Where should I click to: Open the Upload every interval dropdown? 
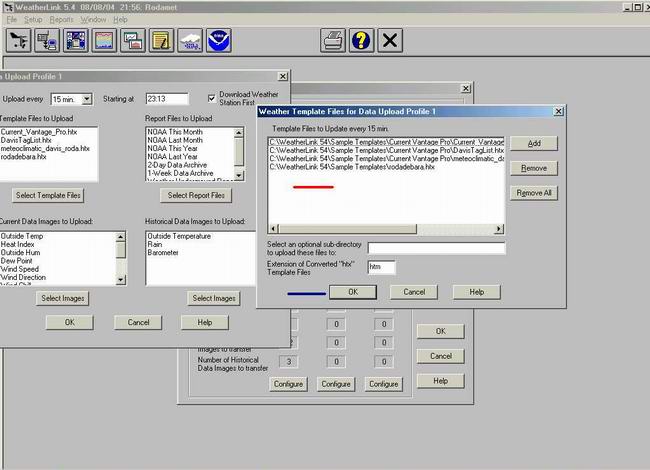(x=87, y=99)
